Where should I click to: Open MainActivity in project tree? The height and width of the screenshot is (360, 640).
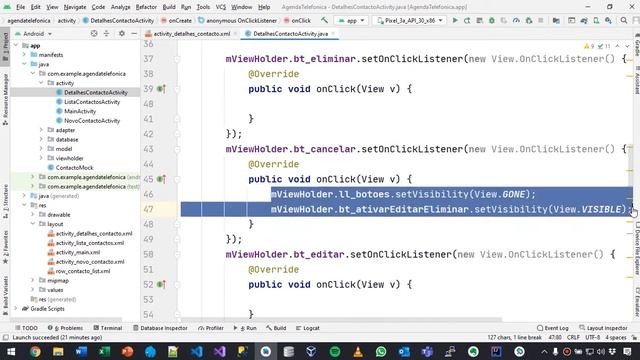(x=80, y=111)
